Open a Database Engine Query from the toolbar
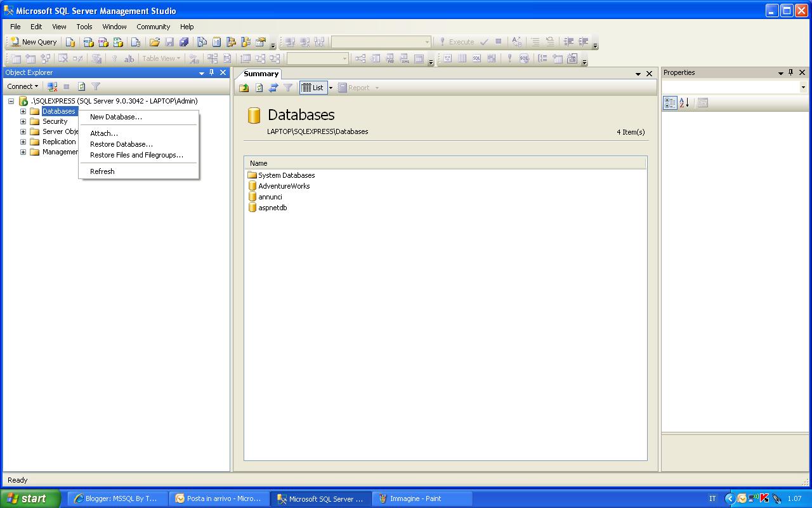 pos(70,42)
